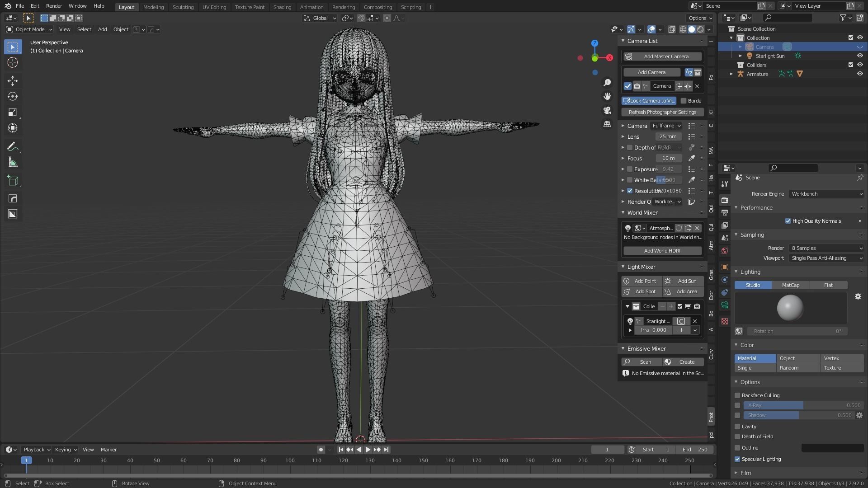Open the Fullframe sensor dropdown
The width and height of the screenshot is (868, 488).
(x=666, y=126)
